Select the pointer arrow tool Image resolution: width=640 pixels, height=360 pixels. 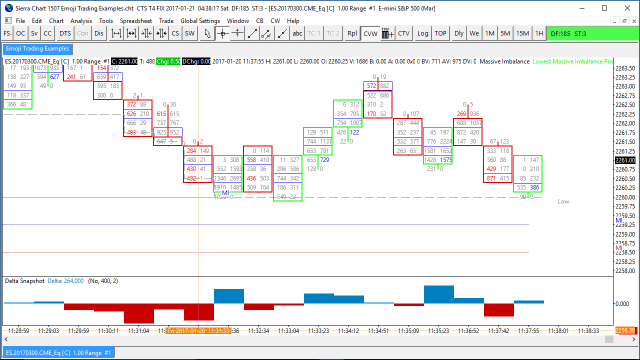coord(207,33)
